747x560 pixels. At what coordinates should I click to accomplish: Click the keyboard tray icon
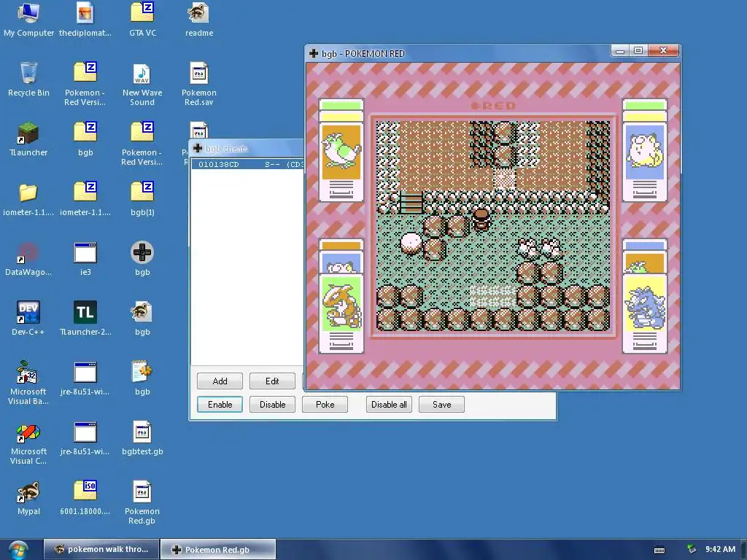click(x=659, y=550)
